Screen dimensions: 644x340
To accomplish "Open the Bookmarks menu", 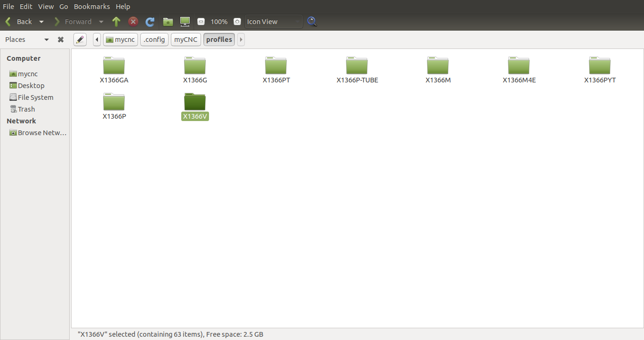I will pos(92,7).
